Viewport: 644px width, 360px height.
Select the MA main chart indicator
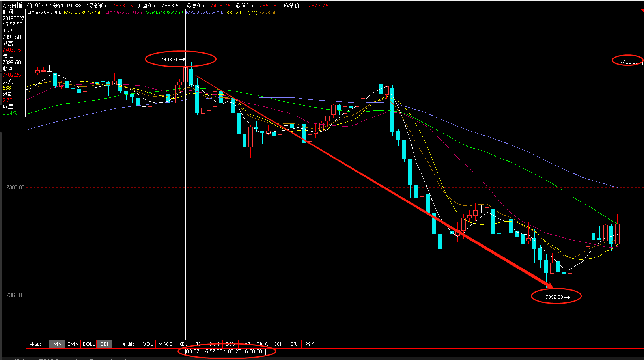tap(57, 344)
